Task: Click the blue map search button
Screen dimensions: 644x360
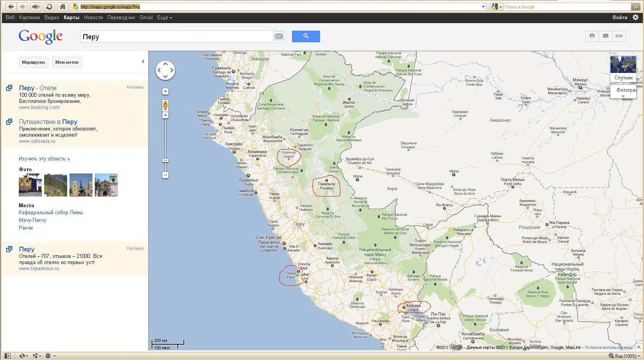Action: point(305,36)
